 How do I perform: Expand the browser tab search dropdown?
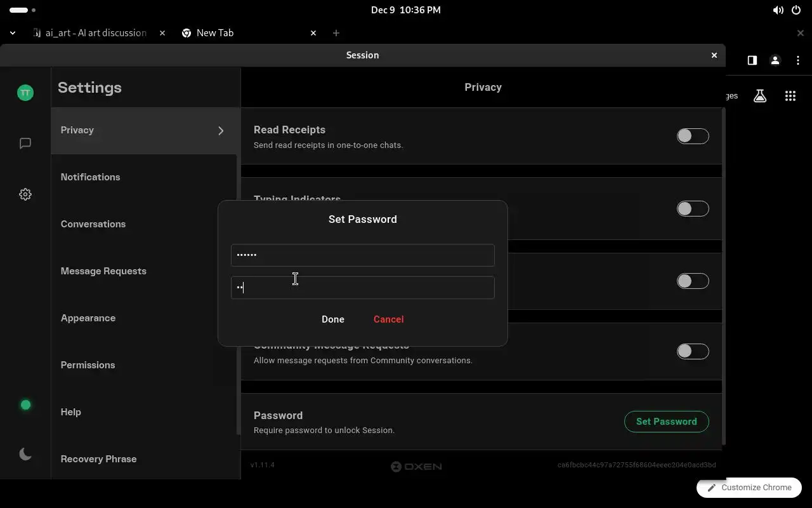click(x=13, y=33)
